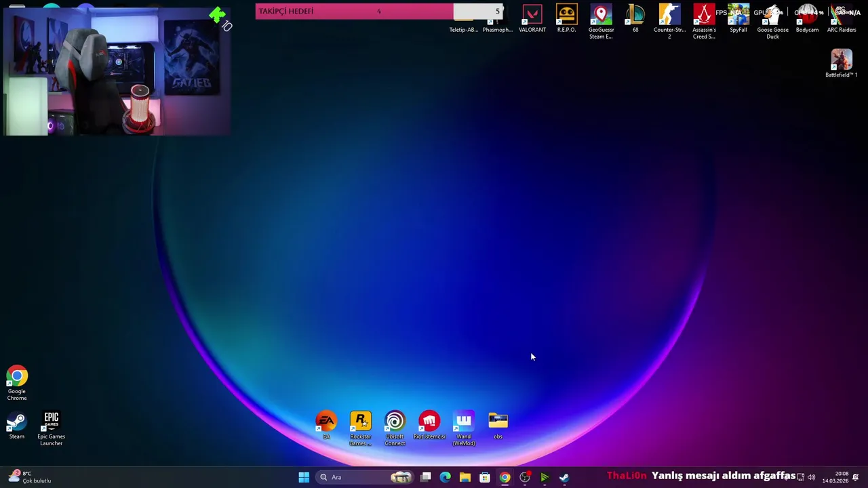868x488 pixels.
Task: Select the R.E.P.O. desktop shortcut
Action: pos(566,19)
